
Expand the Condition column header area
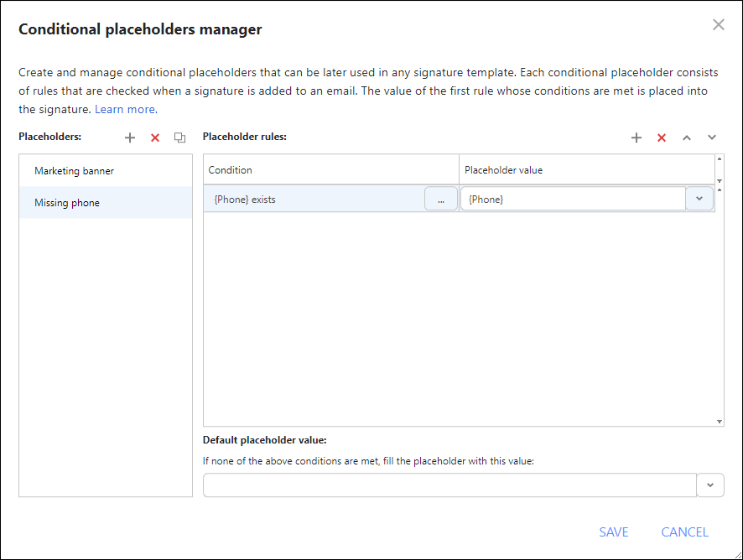coord(330,169)
